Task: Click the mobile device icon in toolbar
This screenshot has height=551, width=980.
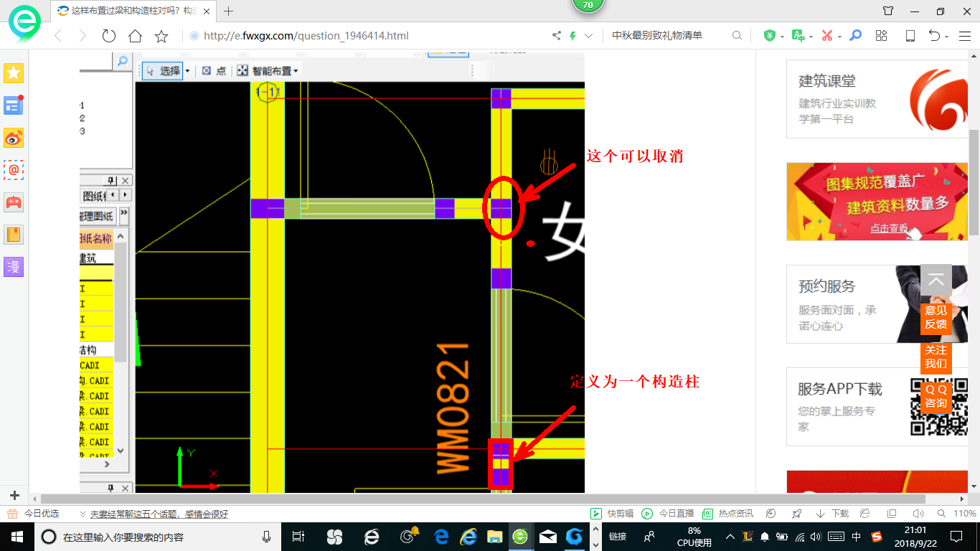Action: (910, 36)
